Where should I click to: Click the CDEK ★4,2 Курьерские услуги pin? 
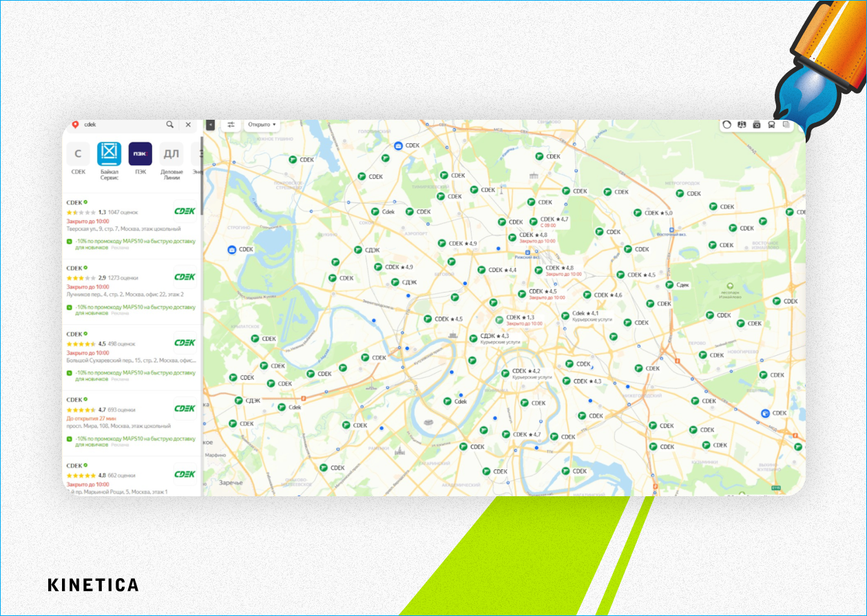[x=505, y=373]
